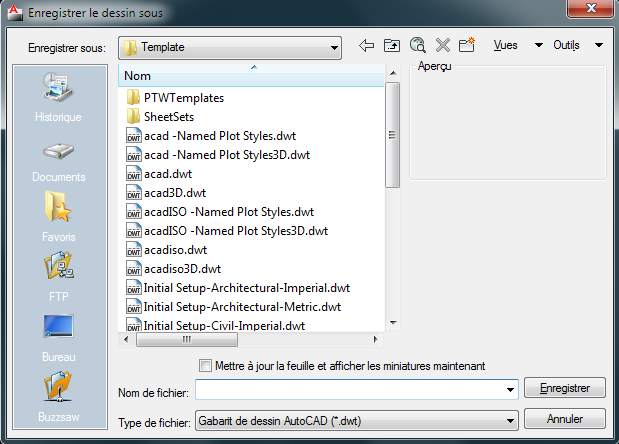This screenshot has width=619, height=444.
Task: Click the Delete X toolbar icon
Action: 443,45
